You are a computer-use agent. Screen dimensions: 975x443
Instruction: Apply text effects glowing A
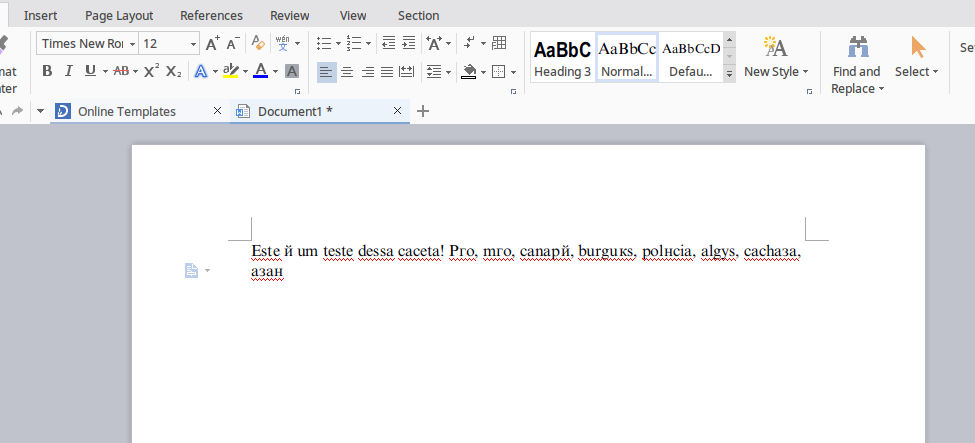(x=200, y=71)
